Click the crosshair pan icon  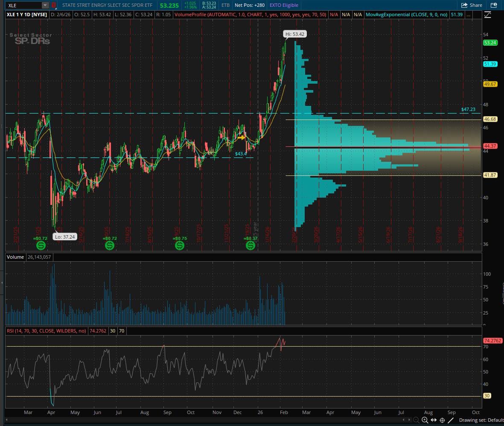pos(442,420)
